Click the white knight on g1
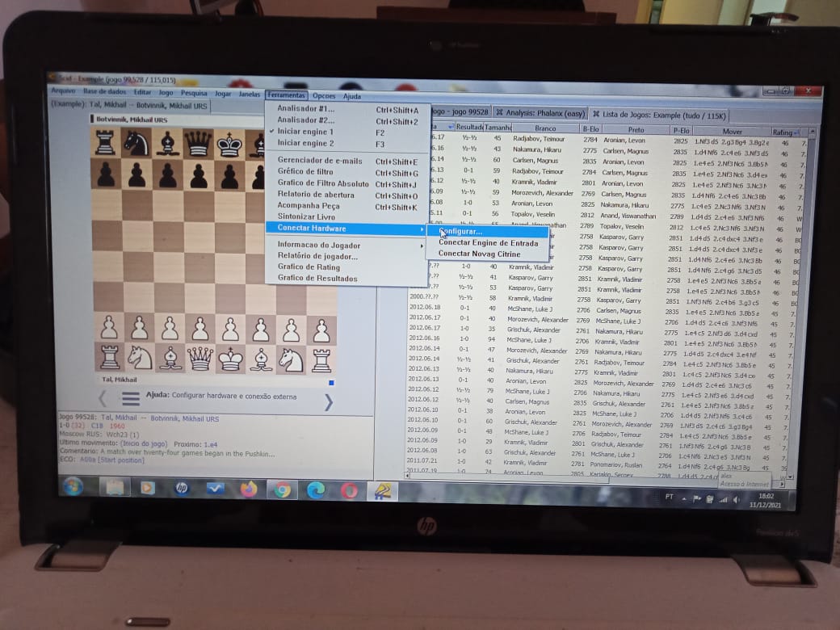Screen dimensions: 840x630 [x=291, y=359]
